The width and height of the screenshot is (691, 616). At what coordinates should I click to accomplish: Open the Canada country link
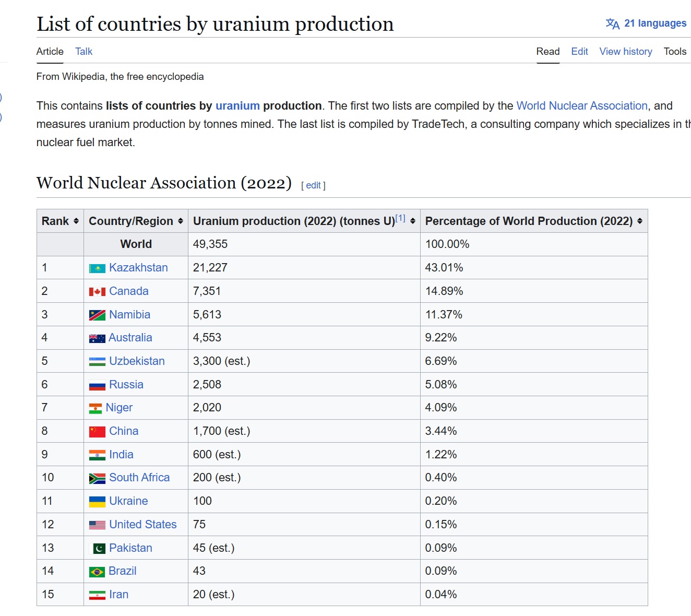(x=129, y=291)
